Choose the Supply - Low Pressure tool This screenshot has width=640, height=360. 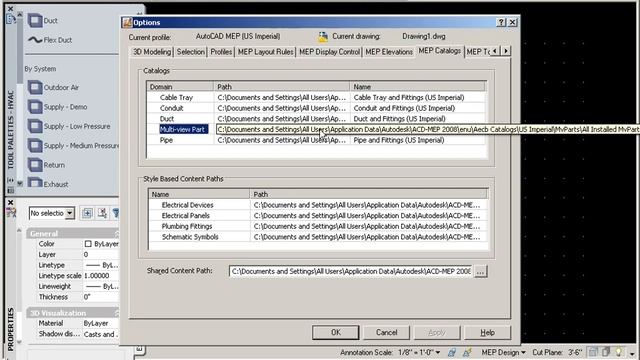[69, 126]
